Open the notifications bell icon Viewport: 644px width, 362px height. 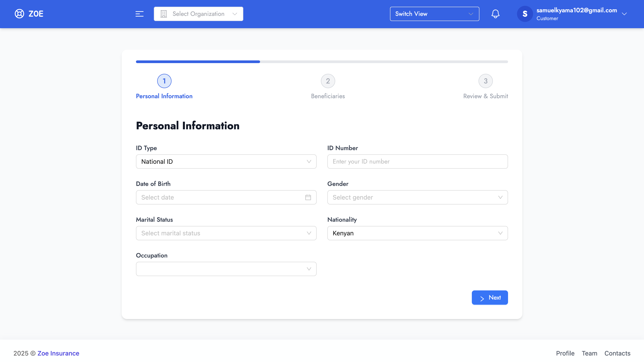[495, 14]
